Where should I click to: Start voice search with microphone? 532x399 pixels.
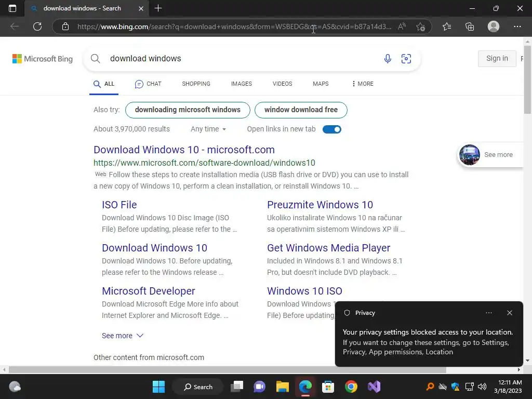tap(388, 58)
